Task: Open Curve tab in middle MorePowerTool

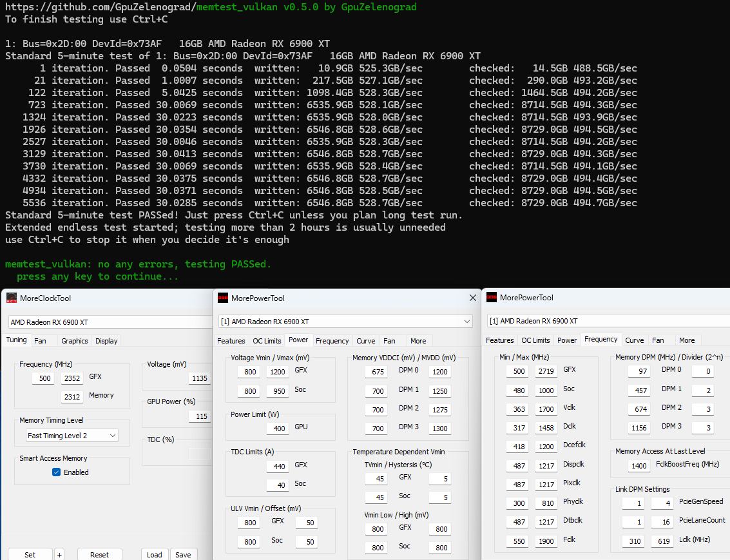Action: pyautogui.click(x=365, y=341)
